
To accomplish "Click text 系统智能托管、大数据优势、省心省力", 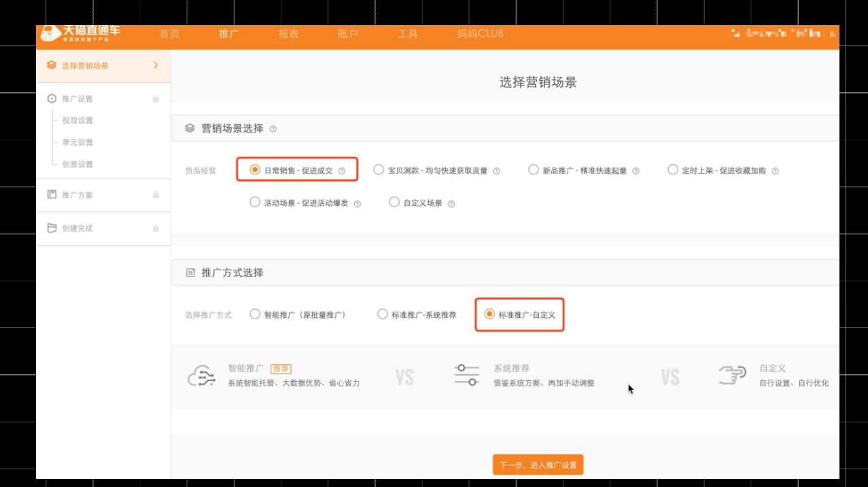I will [x=294, y=383].
